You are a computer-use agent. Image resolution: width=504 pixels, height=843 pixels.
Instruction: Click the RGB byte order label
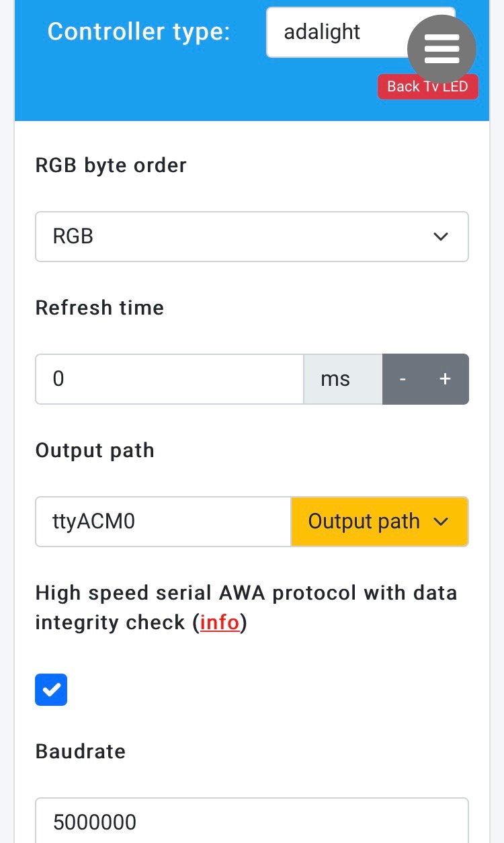(x=111, y=165)
